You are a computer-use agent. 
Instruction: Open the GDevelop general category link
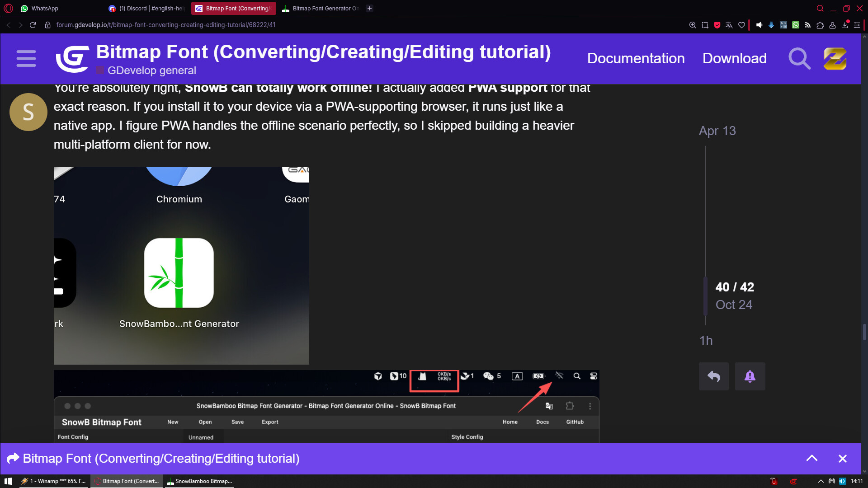[146, 70]
